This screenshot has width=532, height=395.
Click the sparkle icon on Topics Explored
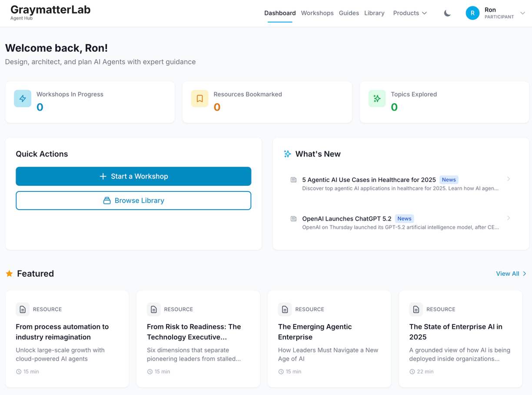tap(377, 99)
